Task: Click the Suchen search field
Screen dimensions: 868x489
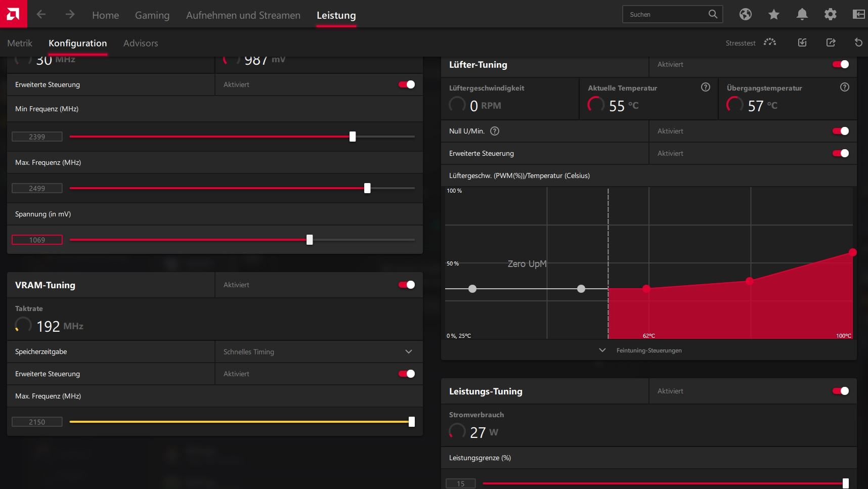Action: 672,14
